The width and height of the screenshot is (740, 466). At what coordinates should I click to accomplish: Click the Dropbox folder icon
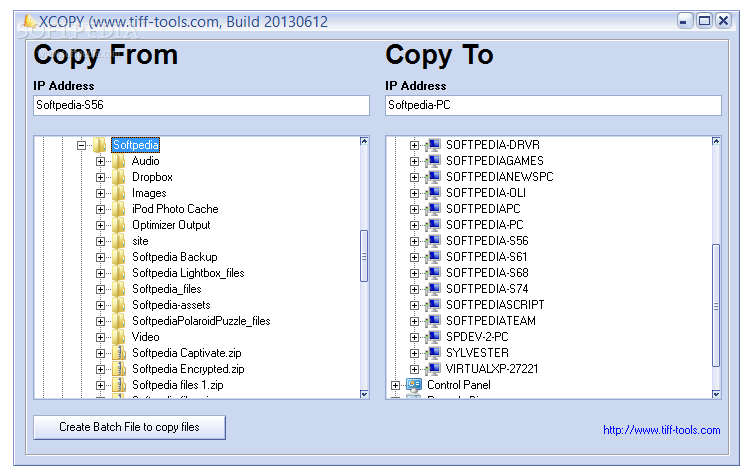119,177
